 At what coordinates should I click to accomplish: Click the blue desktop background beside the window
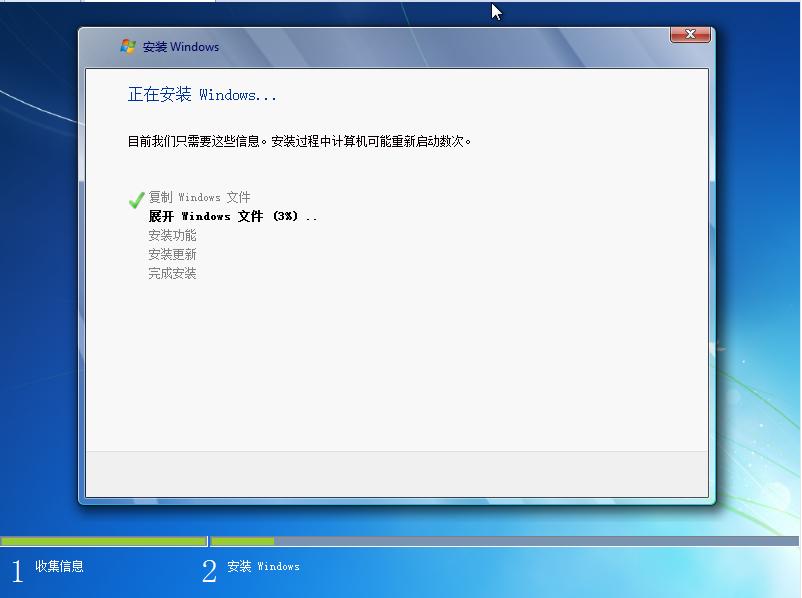click(40, 300)
